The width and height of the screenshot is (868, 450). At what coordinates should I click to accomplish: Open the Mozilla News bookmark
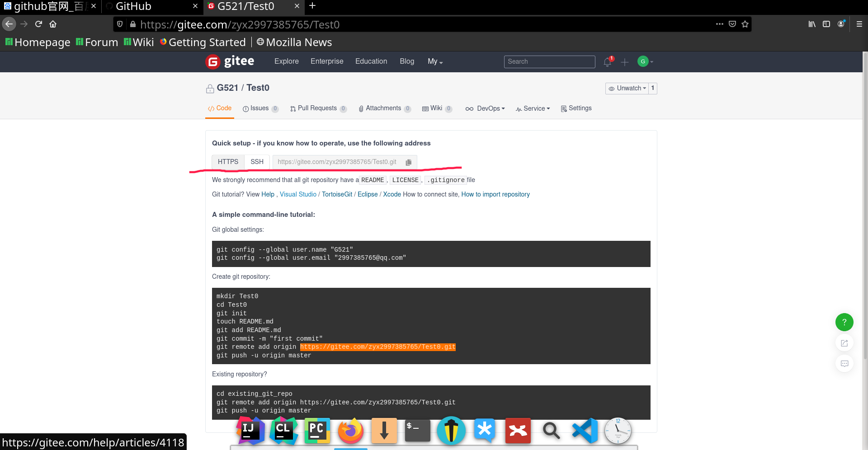click(294, 42)
